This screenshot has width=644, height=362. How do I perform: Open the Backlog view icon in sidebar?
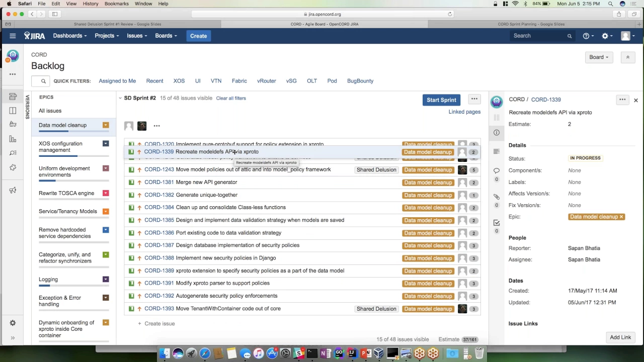13,97
